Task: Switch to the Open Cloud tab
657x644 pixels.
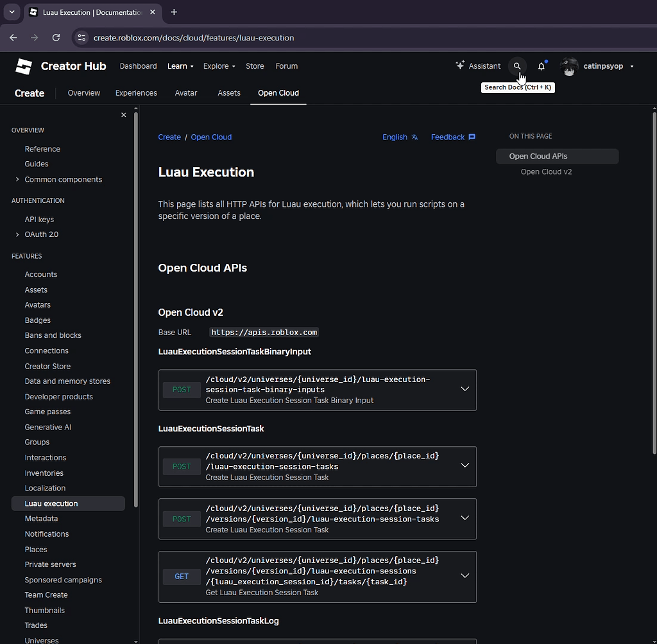Action: pos(278,92)
